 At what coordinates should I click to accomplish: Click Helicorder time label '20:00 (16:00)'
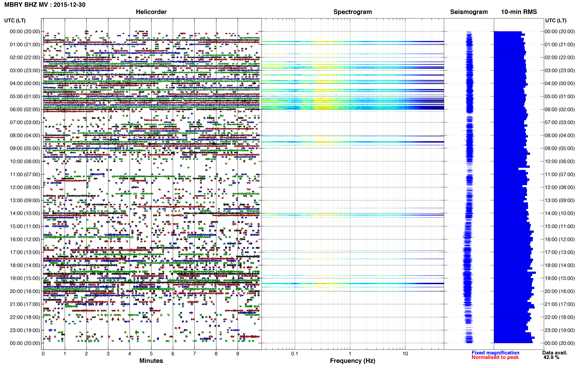pyautogui.click(x=25, y=291)
